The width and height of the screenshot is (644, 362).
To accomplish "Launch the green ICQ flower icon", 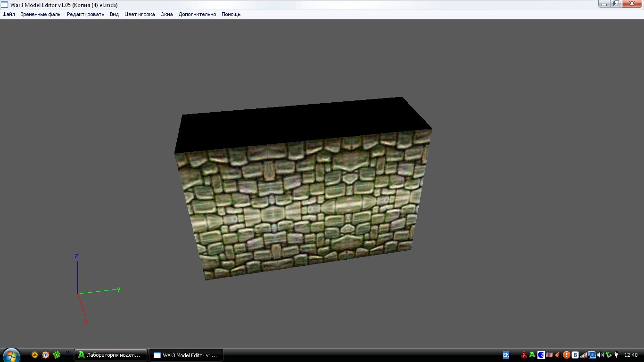I will [57, 355].
